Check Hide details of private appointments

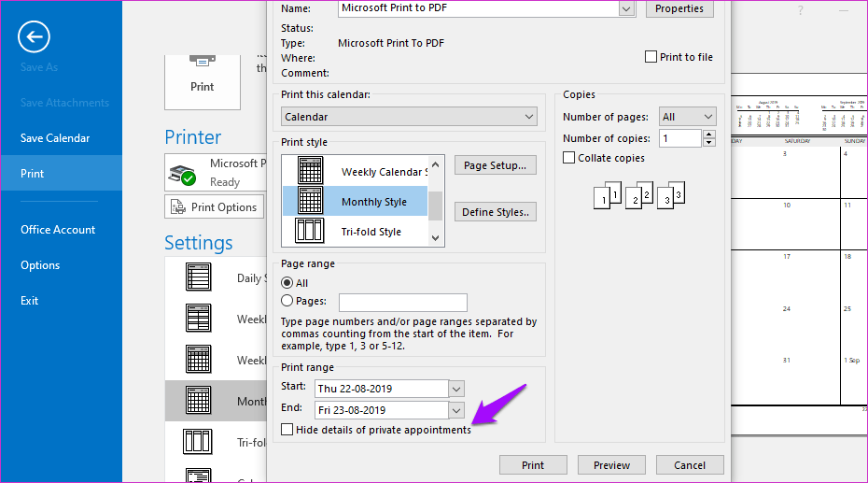287,429
